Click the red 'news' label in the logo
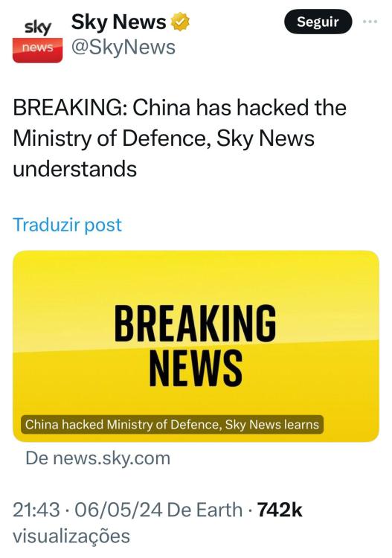392x558 pixels. click(x=37, y=48)
